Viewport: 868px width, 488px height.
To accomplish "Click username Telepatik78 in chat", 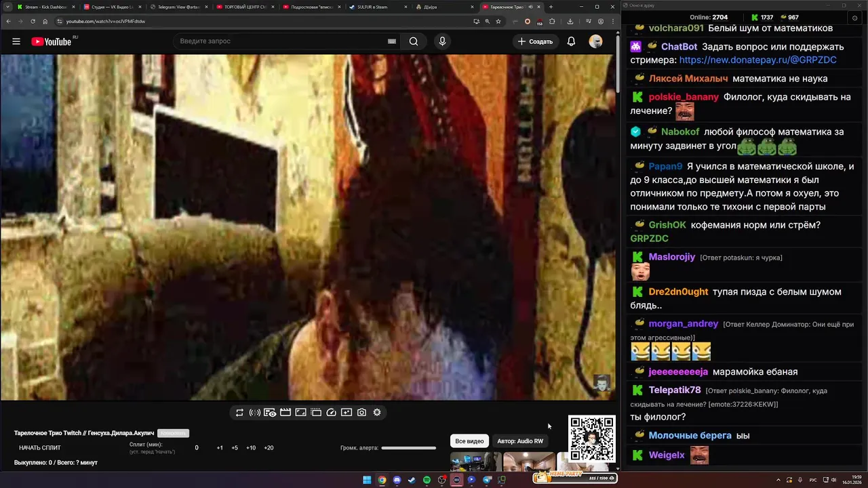I will click(675, 390).
